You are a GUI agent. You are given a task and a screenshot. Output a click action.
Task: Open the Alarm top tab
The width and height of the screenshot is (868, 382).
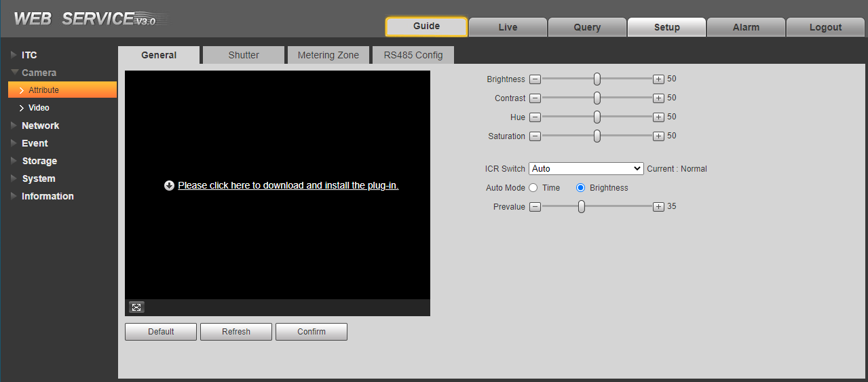[x=746, y=27]
